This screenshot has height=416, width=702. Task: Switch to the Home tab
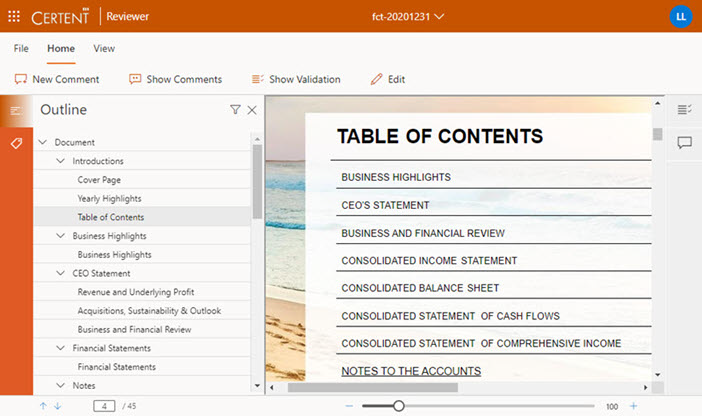click(61, 48)
